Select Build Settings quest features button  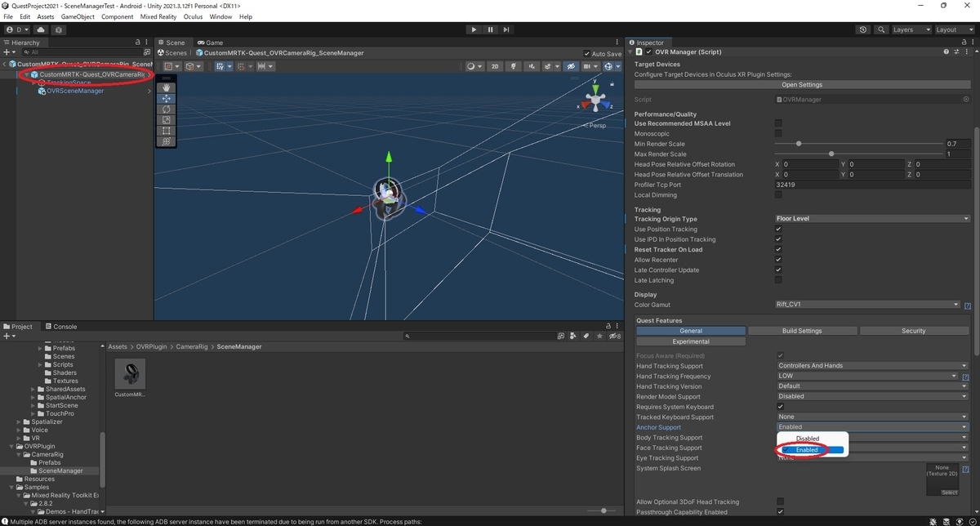tap(802, 331)
